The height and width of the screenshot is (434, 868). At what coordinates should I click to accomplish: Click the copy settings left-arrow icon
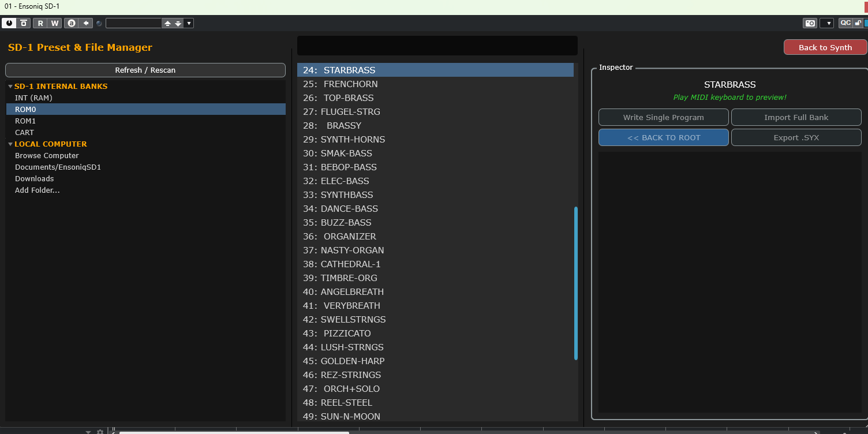(86, 23)
